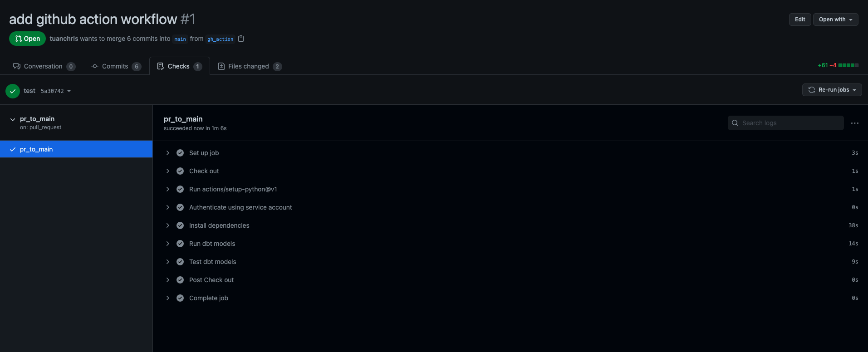Click the status icon beside Run dbt models
Screen dimensions: 868x352
point(180,244)
